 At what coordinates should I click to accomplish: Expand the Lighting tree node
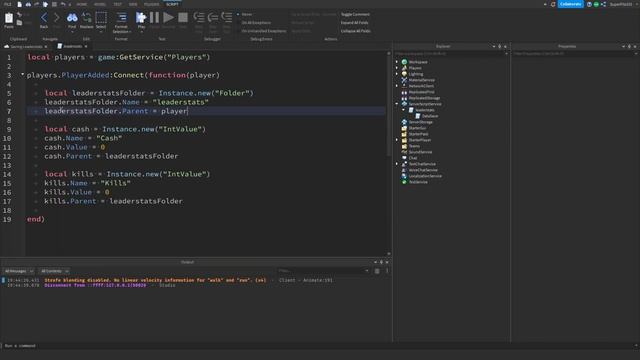(397, 74)
